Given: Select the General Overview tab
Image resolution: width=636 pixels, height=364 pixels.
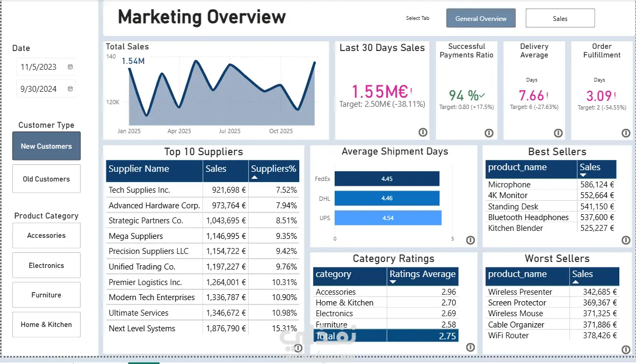Looking at the screenshot, I should pyautogui.click(x=481, y=18).
